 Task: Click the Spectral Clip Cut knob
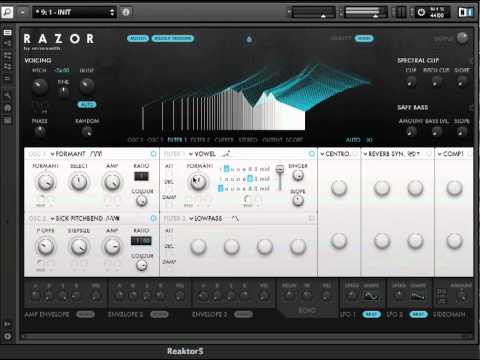tap(411, 81)
